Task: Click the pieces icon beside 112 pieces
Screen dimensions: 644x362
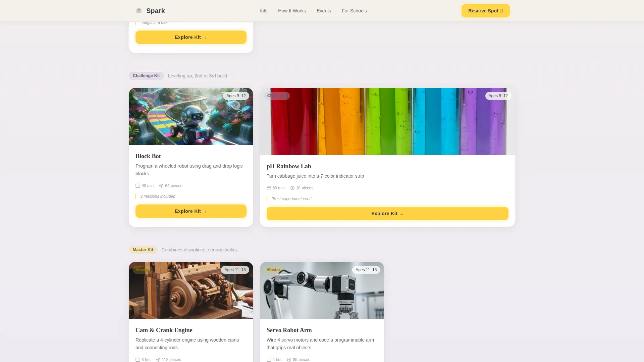Action: click(x=158, y=360)
